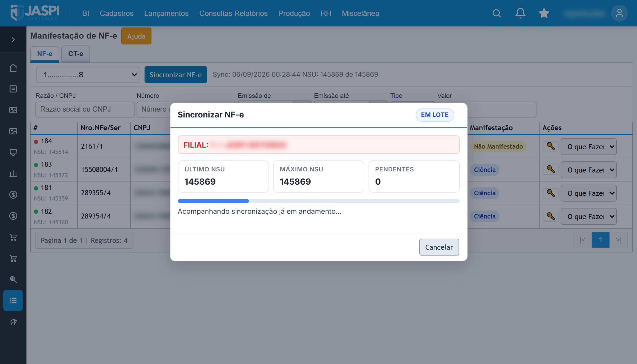Click the EM LOTE badge
Screen dimensions: 637x364
[x=435, y=115]
